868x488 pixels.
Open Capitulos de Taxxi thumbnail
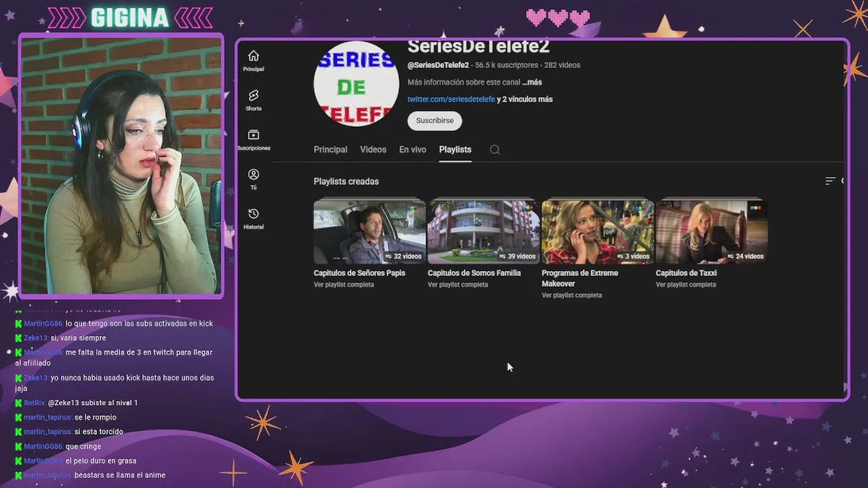click(x=711, y=231)
